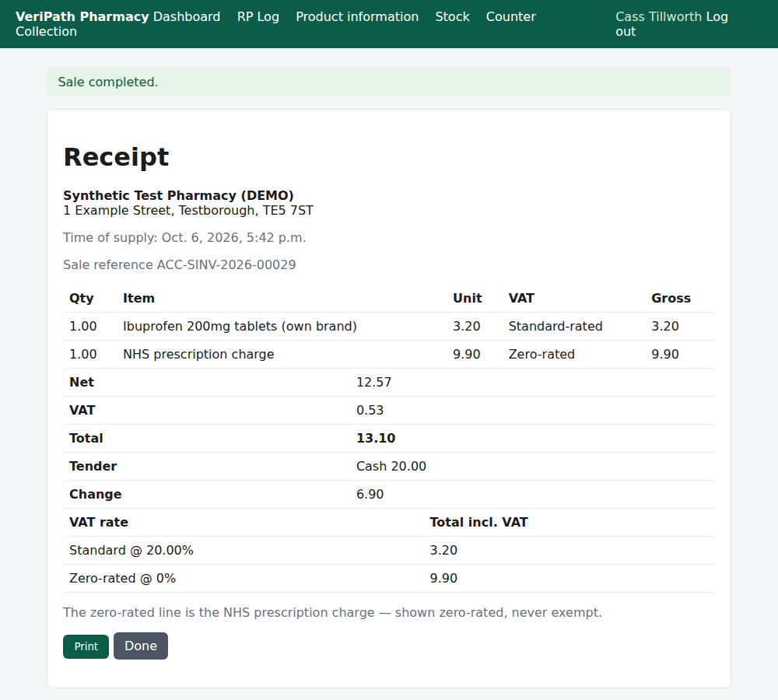Screen dimensions: 778x700
Task: Click the Gross column header
Action: [x=671, y=298]
